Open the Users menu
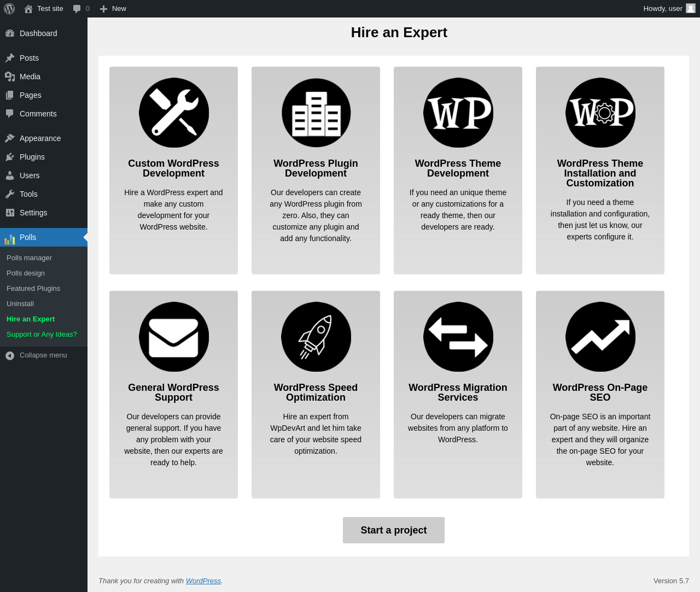This screenshot has height=592, width=700. (44, 175)
